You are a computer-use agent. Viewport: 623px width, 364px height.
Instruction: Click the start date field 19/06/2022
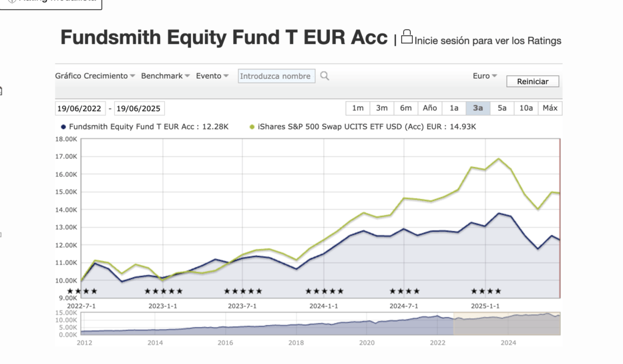80,108
